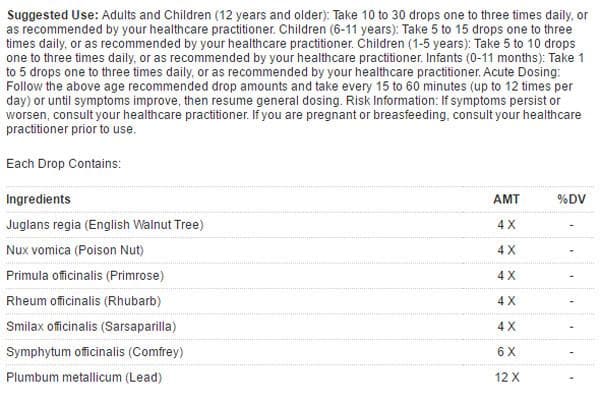Select the Primula officinalis (Primrose) ingredient
The width and height of the screenshot is (600, 403).
pos(84,275)
